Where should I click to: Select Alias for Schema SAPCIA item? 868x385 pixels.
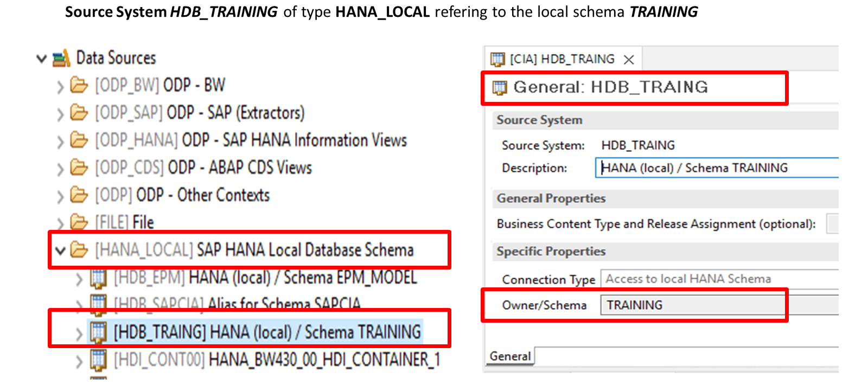point(237,305)
